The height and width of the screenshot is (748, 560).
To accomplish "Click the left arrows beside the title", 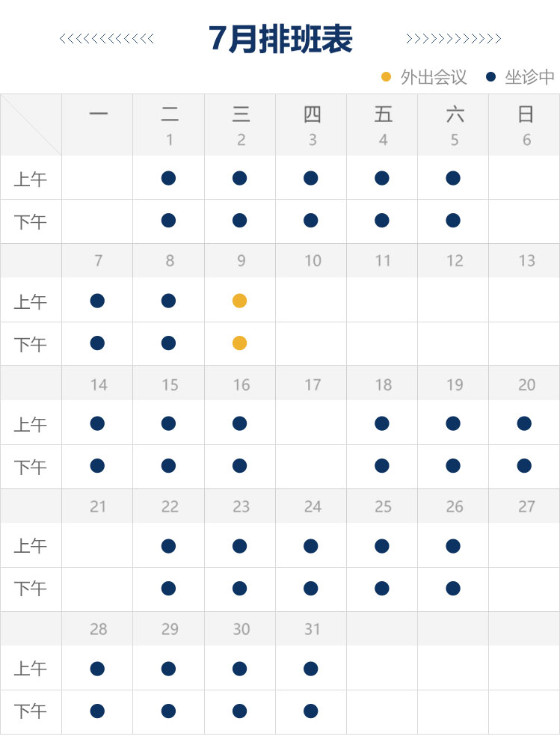I will [x=107, y=39].
